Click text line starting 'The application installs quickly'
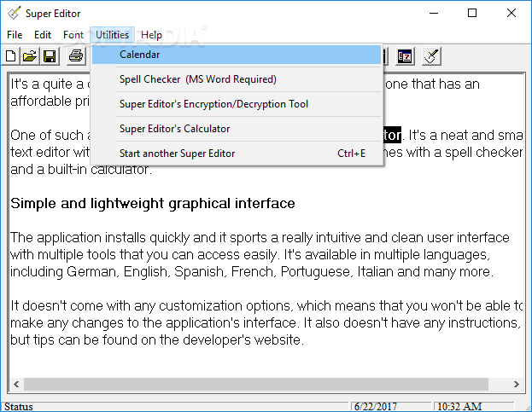Screen dimensions: 532x412 pyautogui.click(x=260, y=237)
